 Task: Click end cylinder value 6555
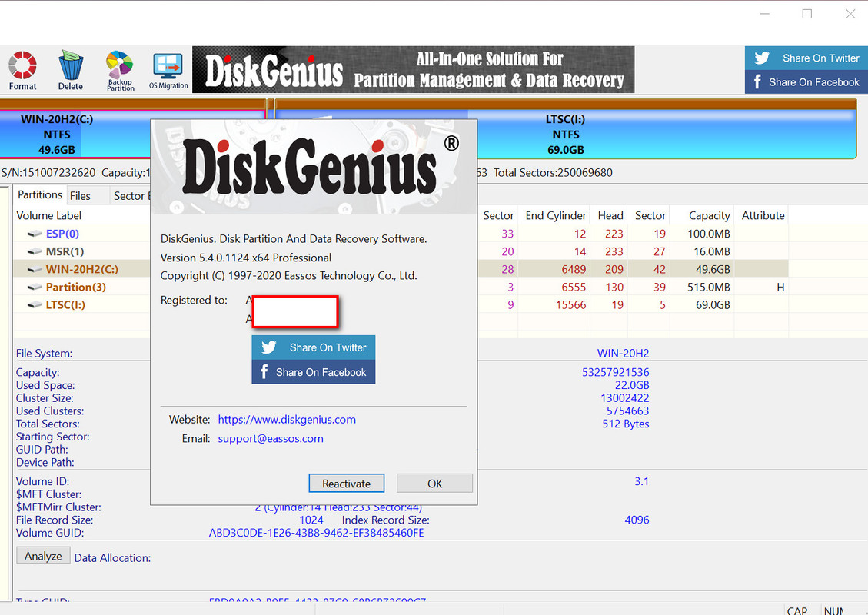[574, 287]
